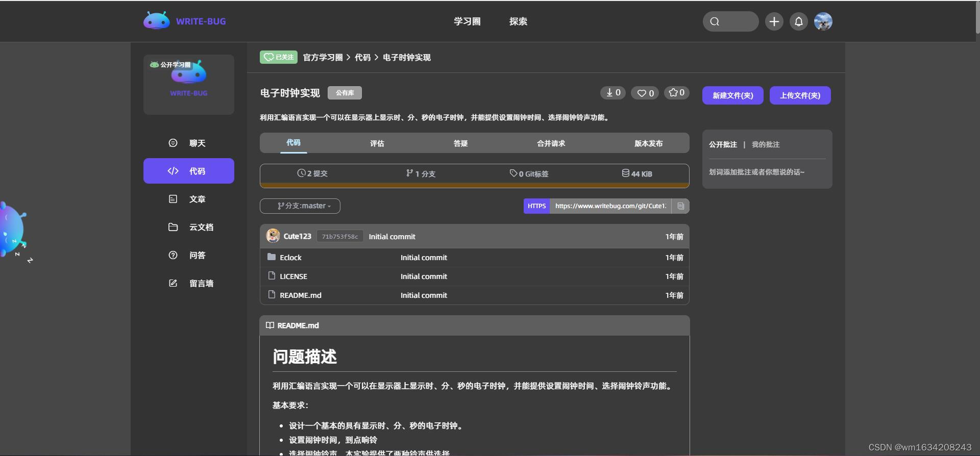Open 留言墙 in the sidebar
The width and height of the screenshot is (980, 456).
[189, 283]
